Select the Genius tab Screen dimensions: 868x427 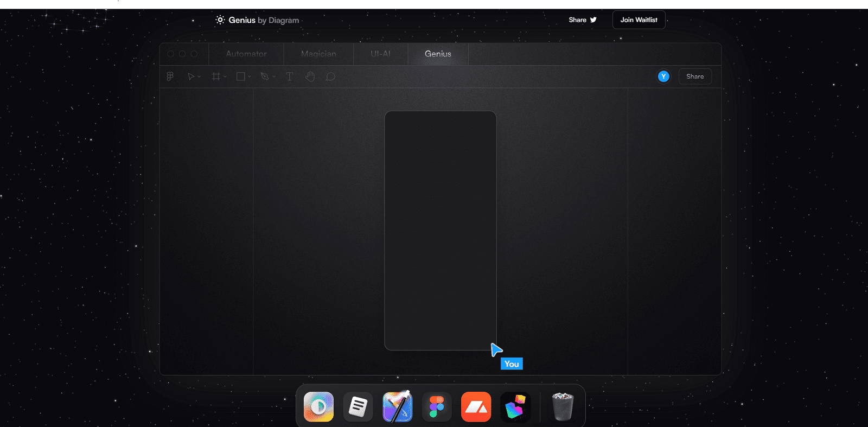[x=438, y=54]
